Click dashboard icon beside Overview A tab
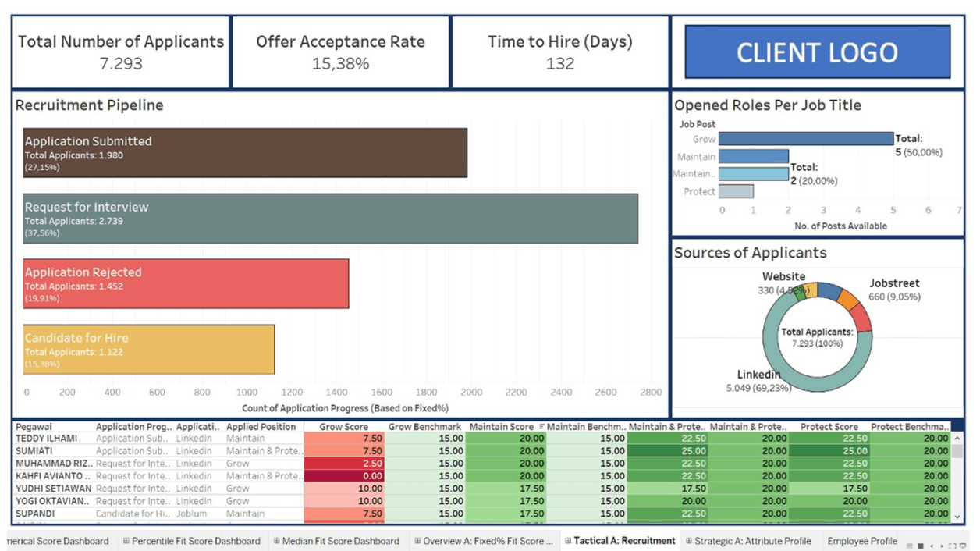This screenshot has width=980, height=551. pos(417,541)
